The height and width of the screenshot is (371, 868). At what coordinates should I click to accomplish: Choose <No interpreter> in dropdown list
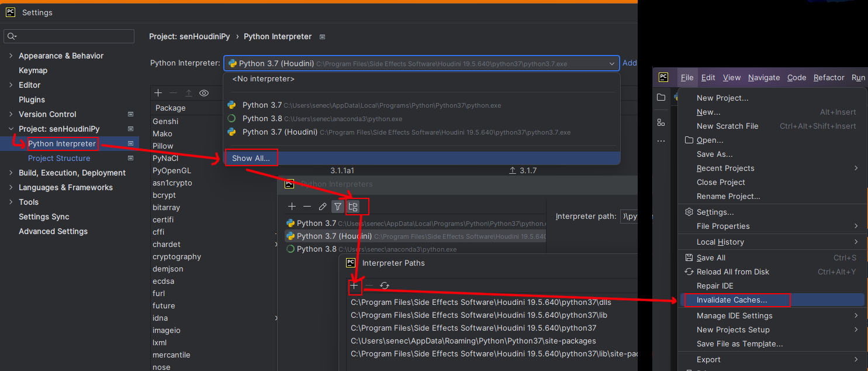coord(263,78)
